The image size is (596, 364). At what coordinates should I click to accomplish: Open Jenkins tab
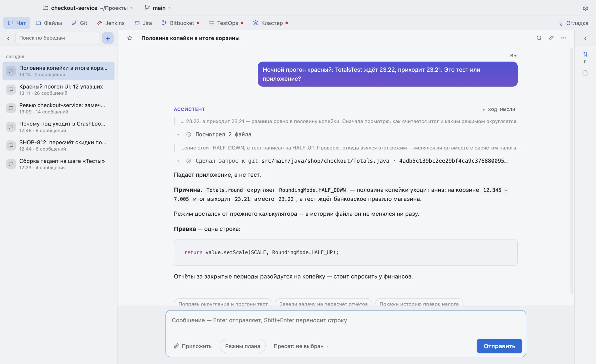[x=111, y=23]
